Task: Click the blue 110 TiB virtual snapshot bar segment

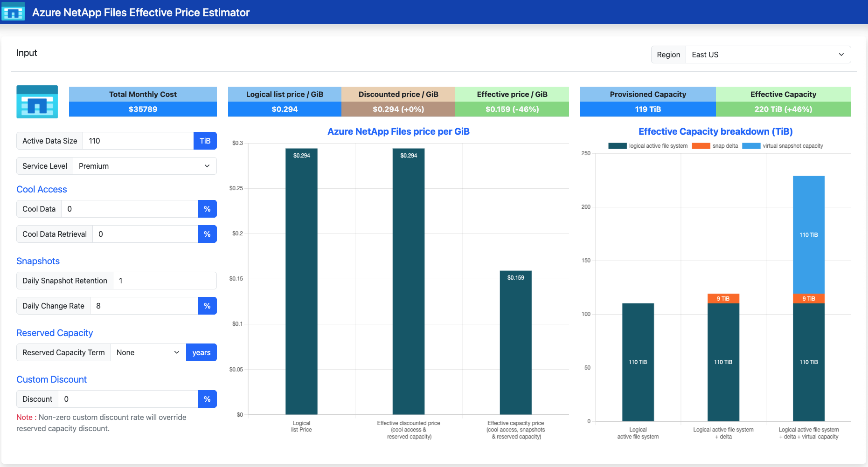Action: click(x=808, y=234)
